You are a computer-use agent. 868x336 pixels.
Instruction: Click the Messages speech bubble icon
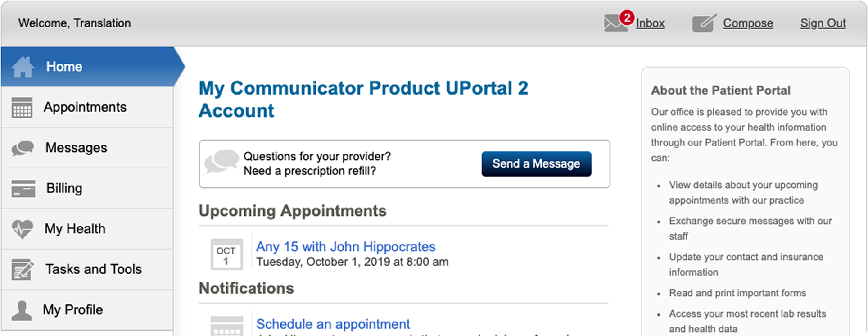(x=23, y=148)
